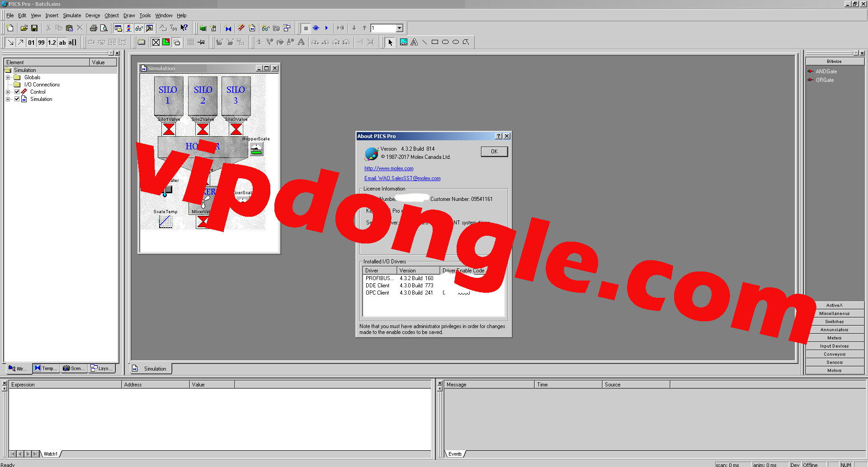Click the blue scan-once circle icon
Image resolution: width=868 pixels, height=467 pixels.
[x=316, y=28]
